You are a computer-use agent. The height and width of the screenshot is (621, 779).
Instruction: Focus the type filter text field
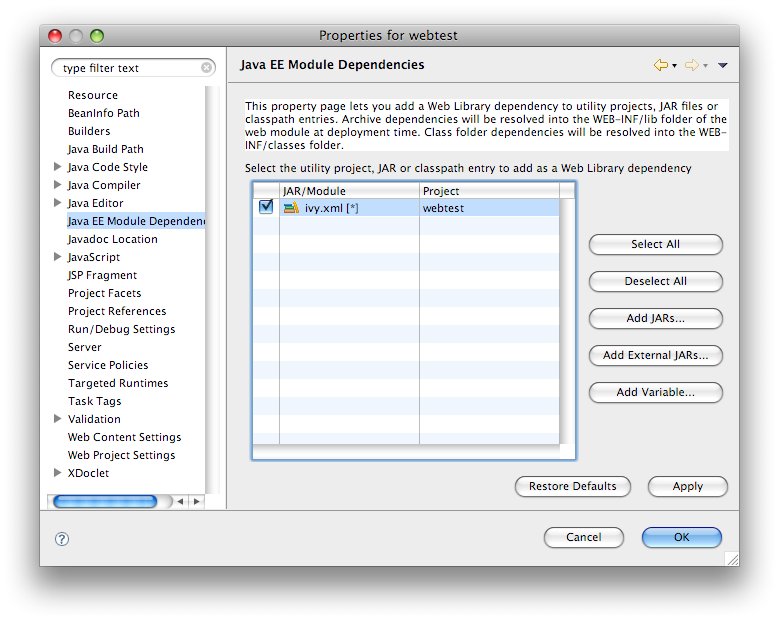(x=128, y=68)
